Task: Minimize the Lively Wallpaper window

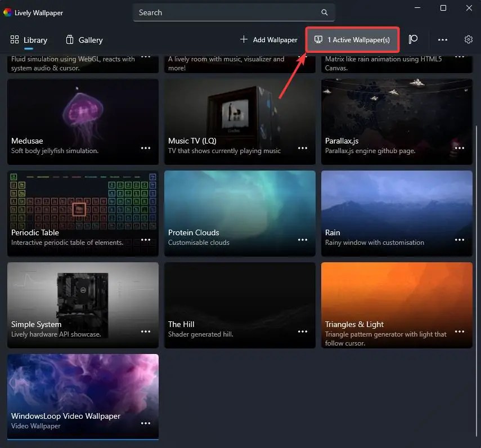Action: [x=417, y=8]
